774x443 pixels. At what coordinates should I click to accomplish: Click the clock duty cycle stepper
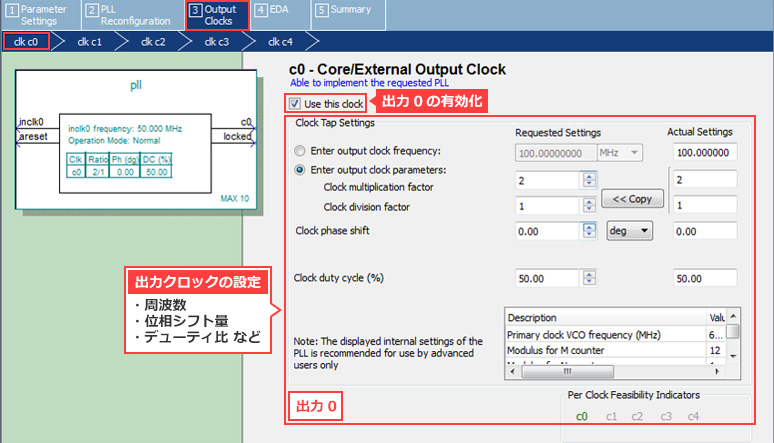589,277
